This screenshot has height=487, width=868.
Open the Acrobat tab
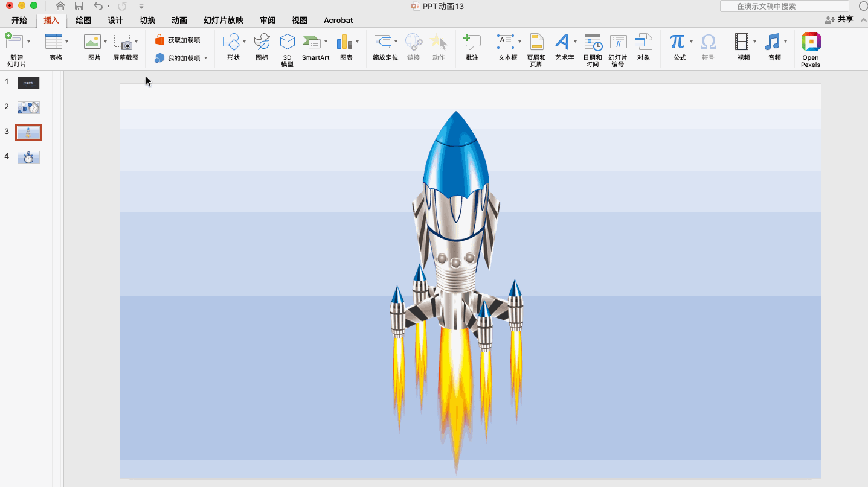click(x=338, y=20)
